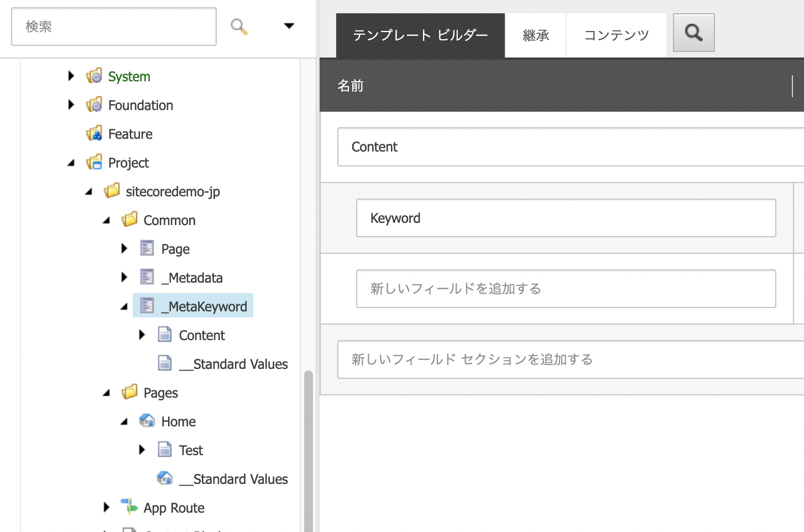Select the Common tree item label
Image resolution: width=804 pixels, height=532 pixels.
(170, 220)
